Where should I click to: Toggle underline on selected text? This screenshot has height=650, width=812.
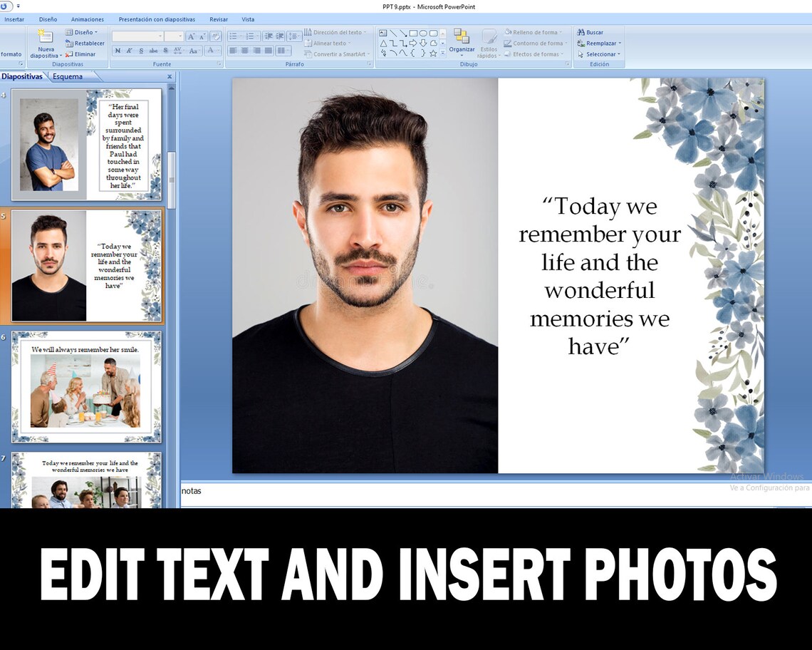(141, 50)
